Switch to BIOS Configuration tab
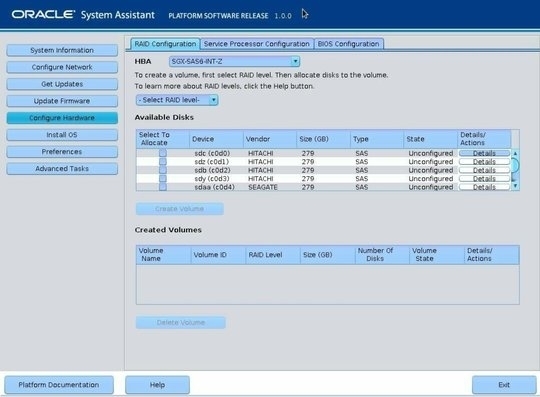Viewport: 540px width, 397px height. click(x=349, y=44)
